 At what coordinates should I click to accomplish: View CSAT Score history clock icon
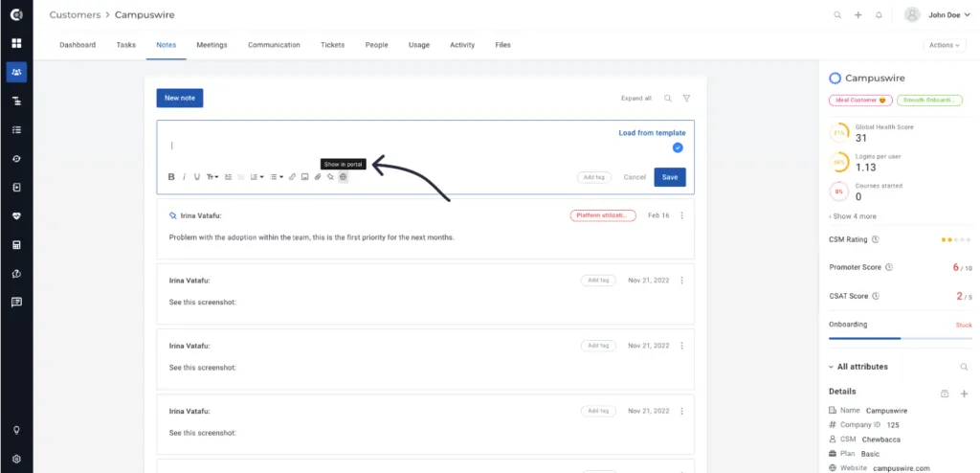tap(876, 296)
